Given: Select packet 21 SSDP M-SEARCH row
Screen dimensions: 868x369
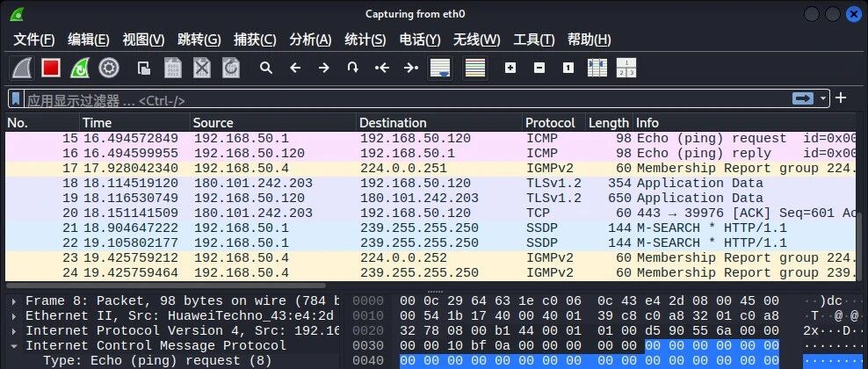Looking at the screenshot, I should click(x=430, y=228).
